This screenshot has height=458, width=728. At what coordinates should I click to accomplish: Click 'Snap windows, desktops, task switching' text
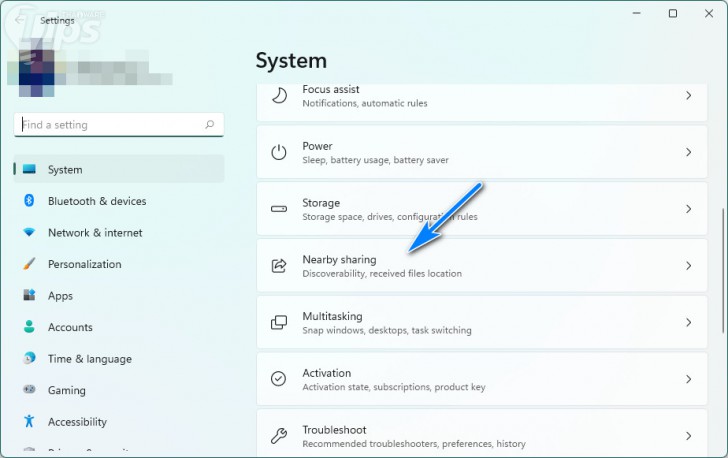coord(387,330)
